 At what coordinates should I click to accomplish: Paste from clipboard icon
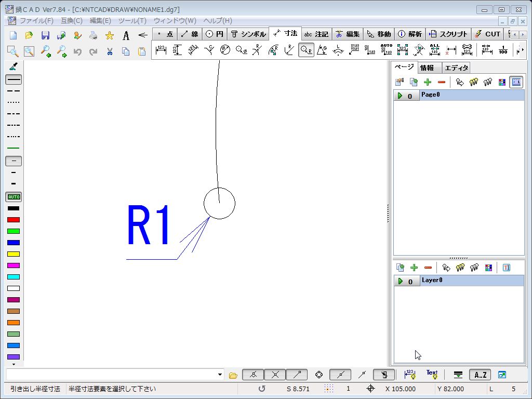tap(141, 51)
